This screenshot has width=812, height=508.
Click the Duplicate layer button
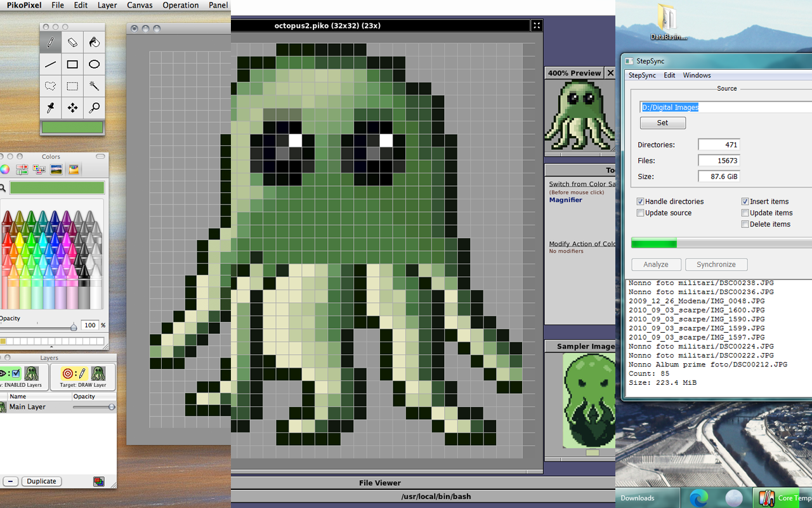(x=42, y=481)
